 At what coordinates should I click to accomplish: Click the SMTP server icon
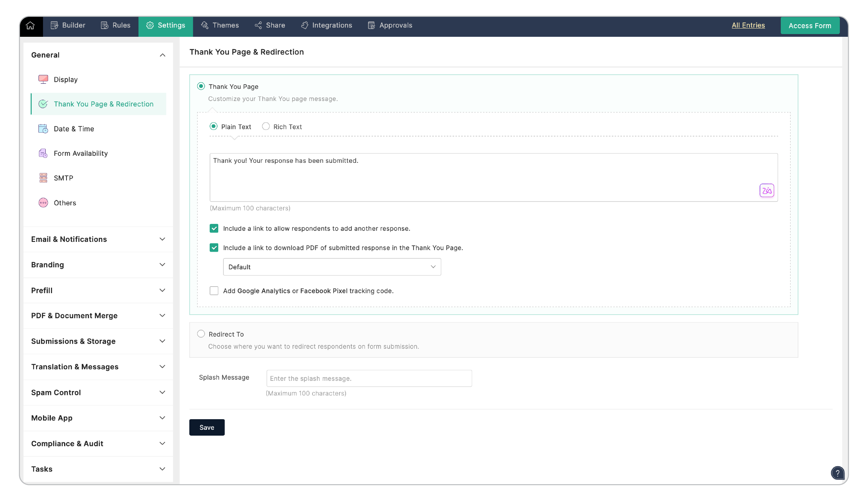coord(43,178)
